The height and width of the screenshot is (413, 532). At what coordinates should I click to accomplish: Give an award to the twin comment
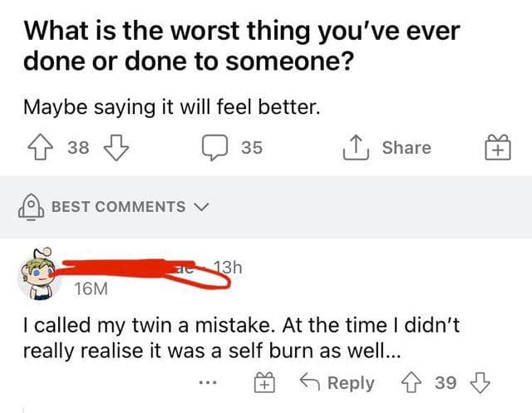264,383
